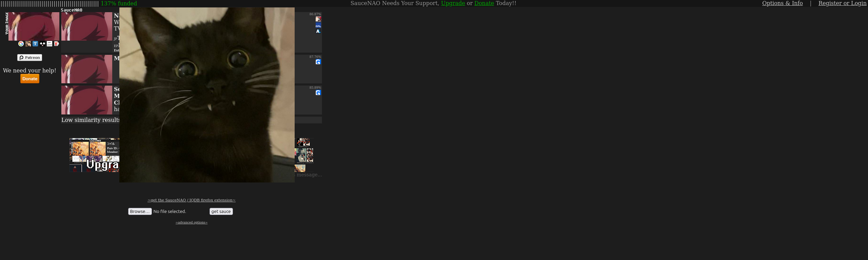Screen dimensions: 868x260
Task: Go to Register or Login
Action: click(x=843, y=3)
